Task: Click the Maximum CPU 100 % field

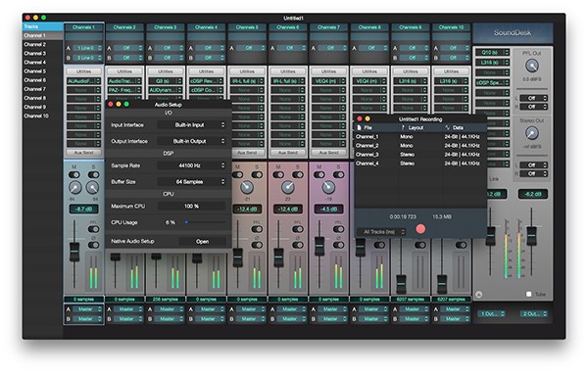Action: (x=192, y=206)
